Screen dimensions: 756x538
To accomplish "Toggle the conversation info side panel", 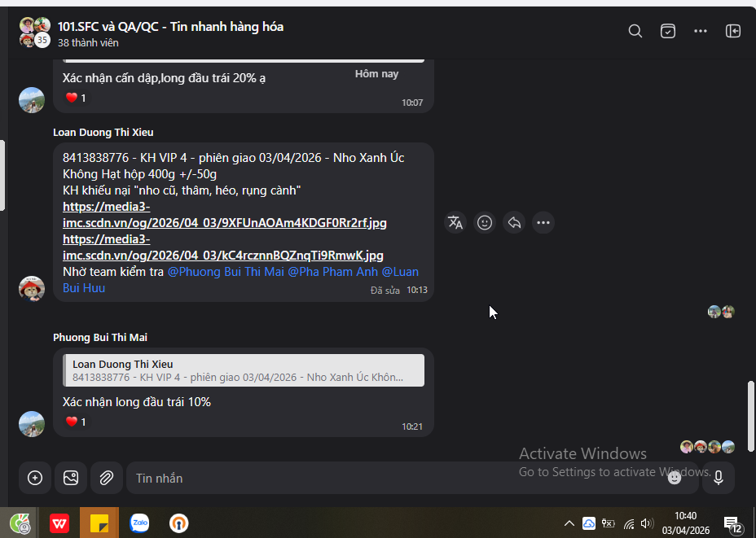I will 733,31.
